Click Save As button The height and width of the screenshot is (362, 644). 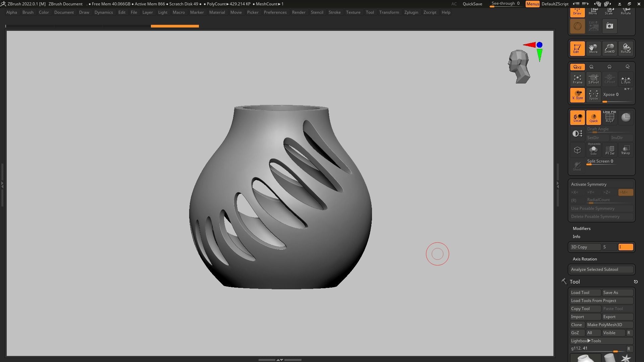[618, 293]
